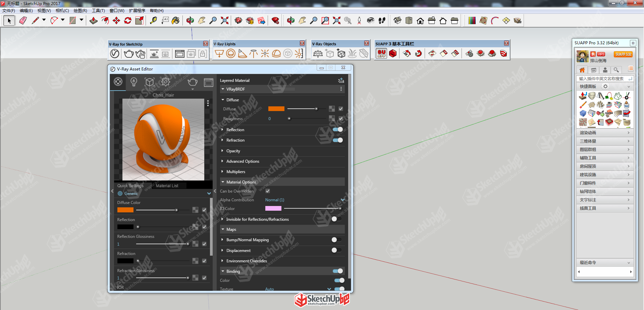Enable Invisible for Reflections/Refractions
Viewport: 644px width, 310px height.
(x=336, y=219)
